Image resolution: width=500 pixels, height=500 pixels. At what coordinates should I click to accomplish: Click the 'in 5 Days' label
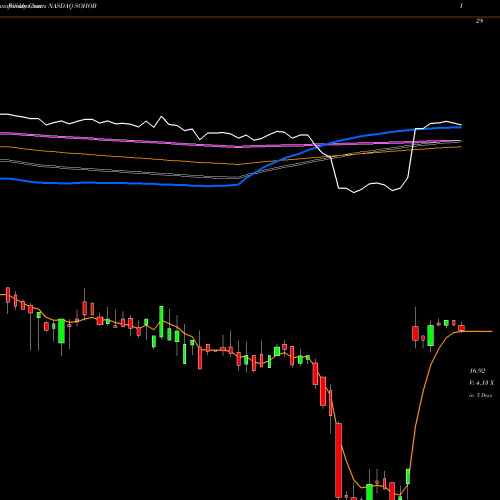tap(481, 395)
